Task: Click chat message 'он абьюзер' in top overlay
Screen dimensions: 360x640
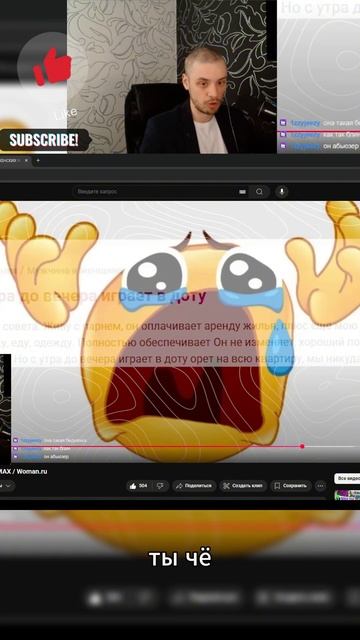Action: (341, 146)
